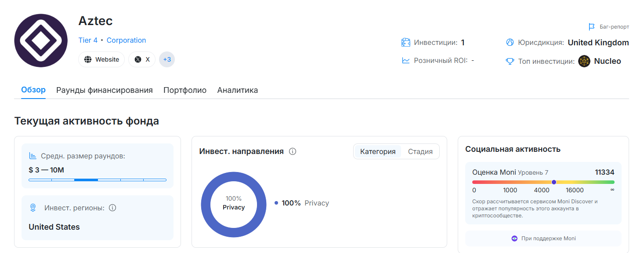Viewport: 644px width, 253px height.
Task: Click the Aztec logo image
Action: (x=41, y=40)
